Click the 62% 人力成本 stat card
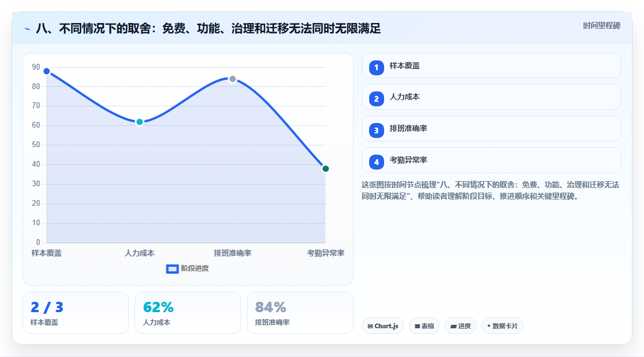Screen dimensions: 644x357 coord(187,313)
